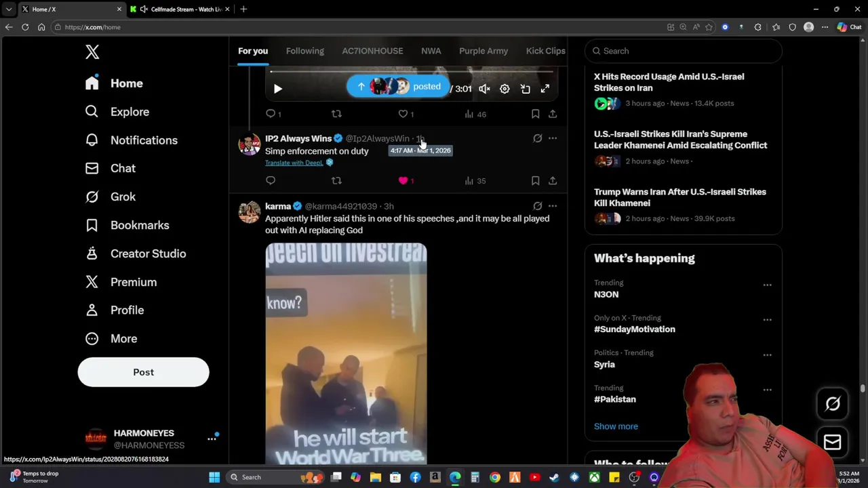The image size is (868, 488).
Task: Open 'Trump Warns Iran' news story
Action: (x=684, y=205)
